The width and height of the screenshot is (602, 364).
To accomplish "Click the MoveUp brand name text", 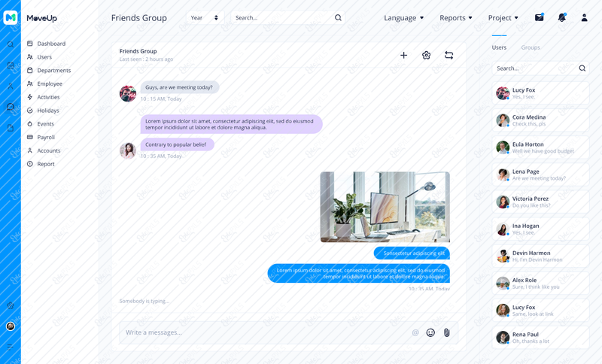I will click(x=42, y=18).
